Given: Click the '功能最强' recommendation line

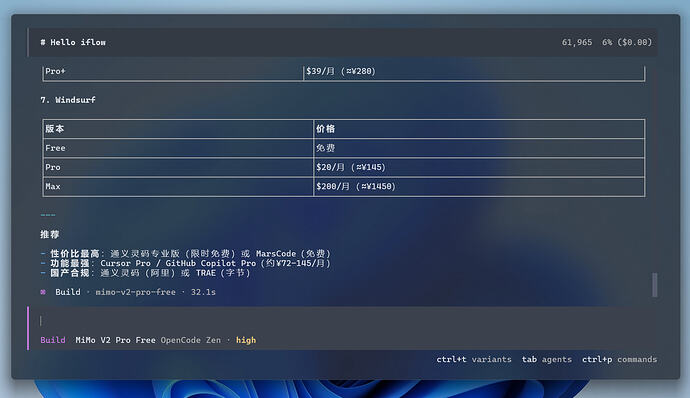Looking at the screenshot, I should (185, 263).
